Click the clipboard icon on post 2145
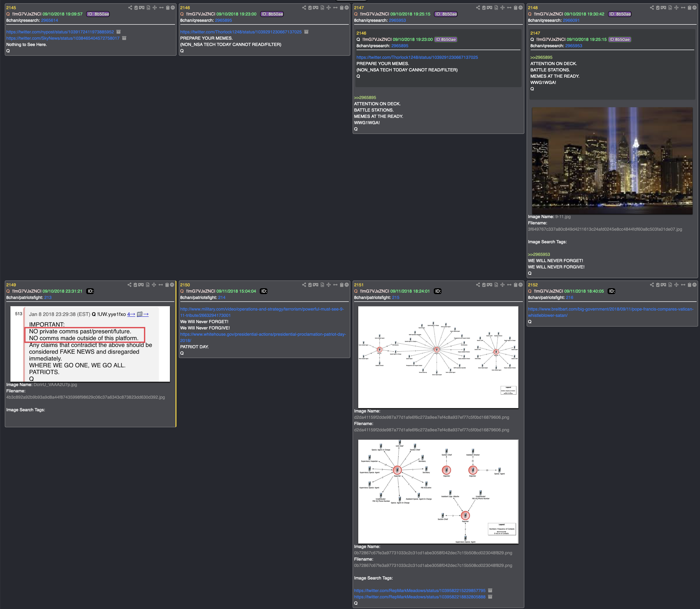This screenshot has height=609, width=700. [x=168, y=8]
